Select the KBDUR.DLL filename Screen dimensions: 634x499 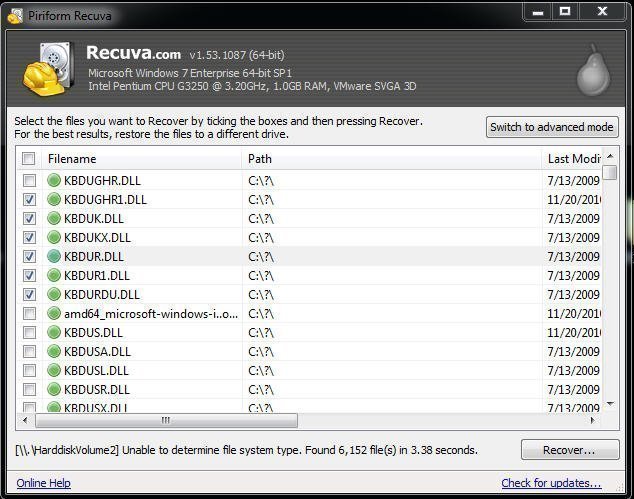pos(94,256)
